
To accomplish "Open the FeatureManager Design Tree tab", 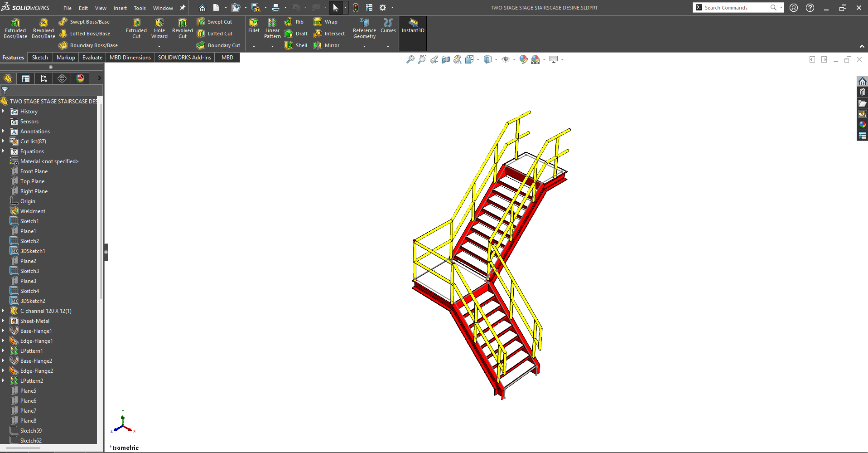I will point(8,78).
